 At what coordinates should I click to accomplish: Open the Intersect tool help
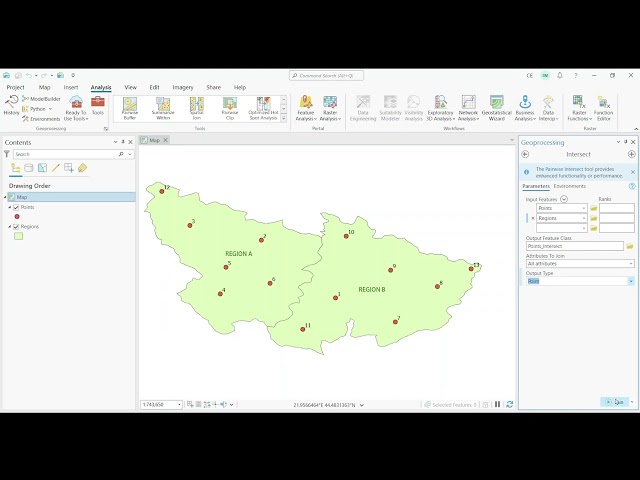[632, 186]
